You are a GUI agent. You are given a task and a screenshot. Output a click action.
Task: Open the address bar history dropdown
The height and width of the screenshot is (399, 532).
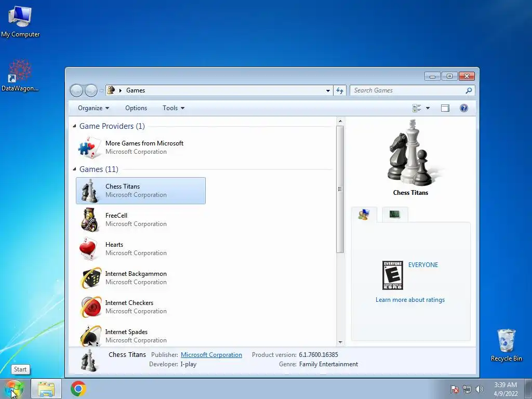328,90
